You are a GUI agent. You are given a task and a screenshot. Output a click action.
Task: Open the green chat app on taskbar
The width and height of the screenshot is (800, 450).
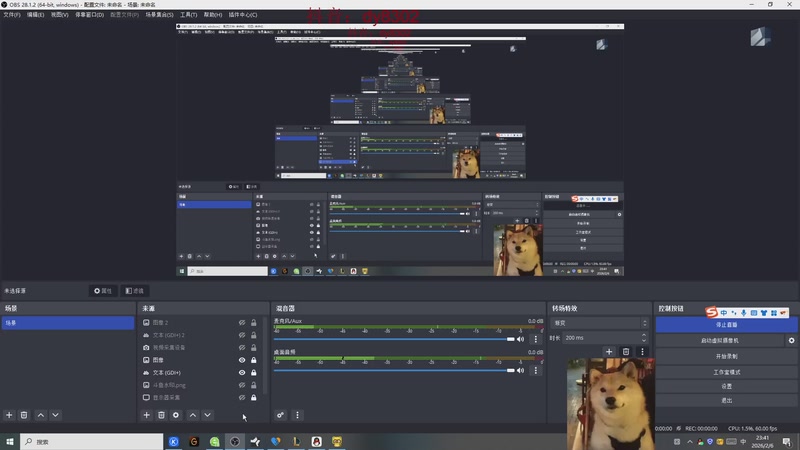pos(214,441)
